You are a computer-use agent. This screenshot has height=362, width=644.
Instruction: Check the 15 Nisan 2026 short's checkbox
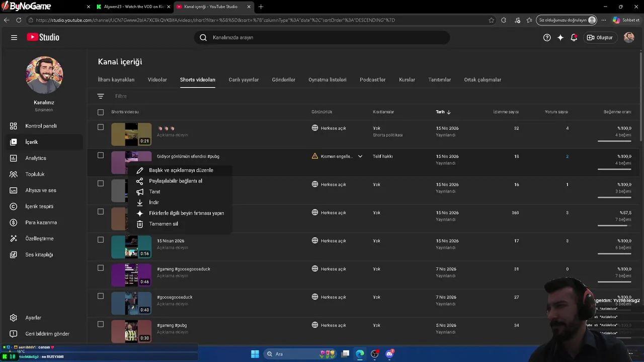pos(101,240)
